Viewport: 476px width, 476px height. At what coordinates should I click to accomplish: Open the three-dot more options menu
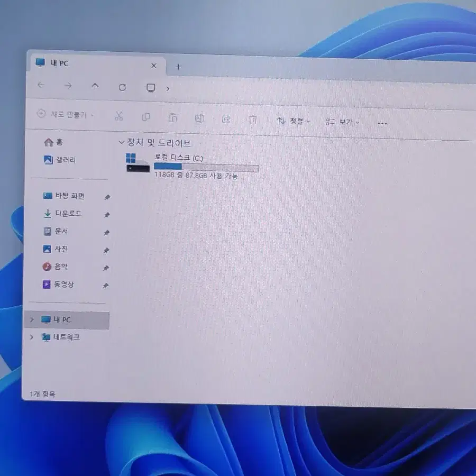coord(382,124)
